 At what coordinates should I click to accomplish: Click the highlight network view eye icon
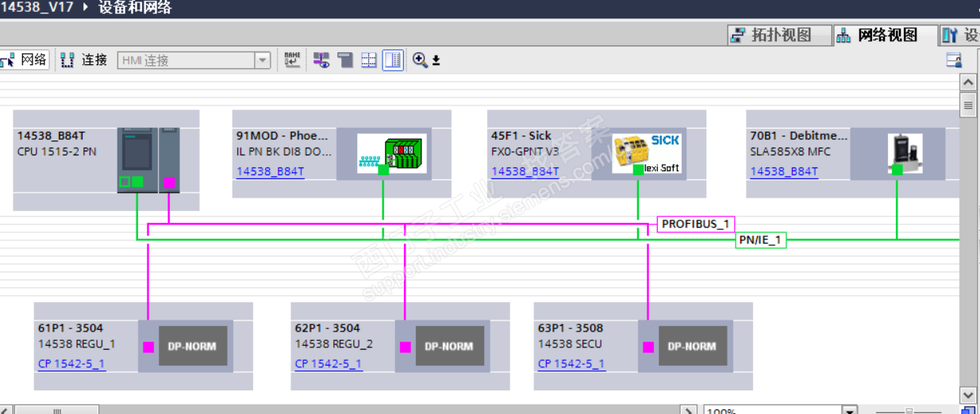coord(321,60)
